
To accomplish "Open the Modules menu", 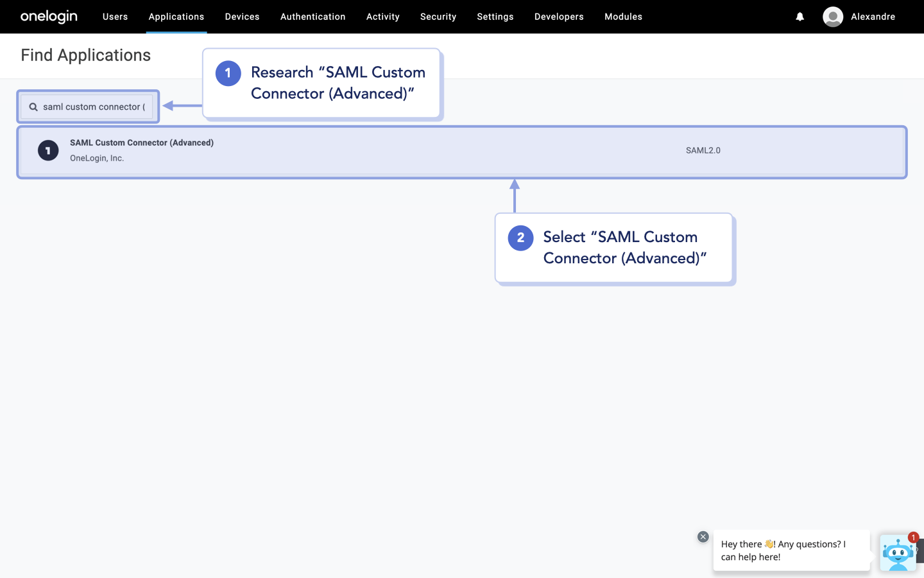I will click(623, 17).
